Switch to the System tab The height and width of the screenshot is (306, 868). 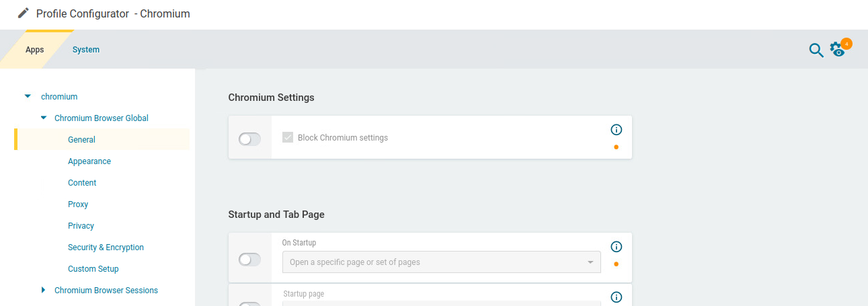86,50
